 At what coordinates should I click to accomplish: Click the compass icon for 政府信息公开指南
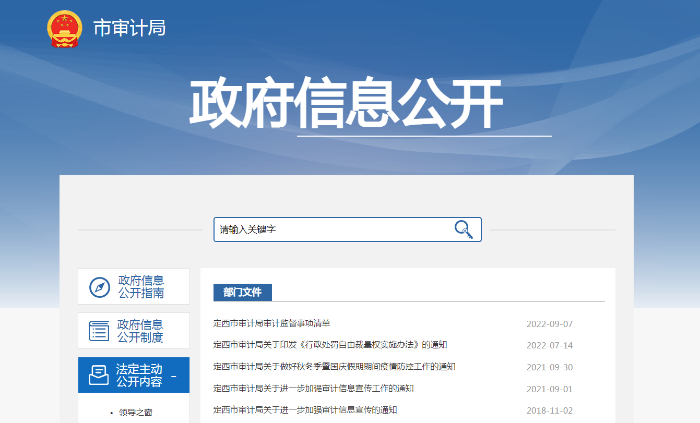99,287
